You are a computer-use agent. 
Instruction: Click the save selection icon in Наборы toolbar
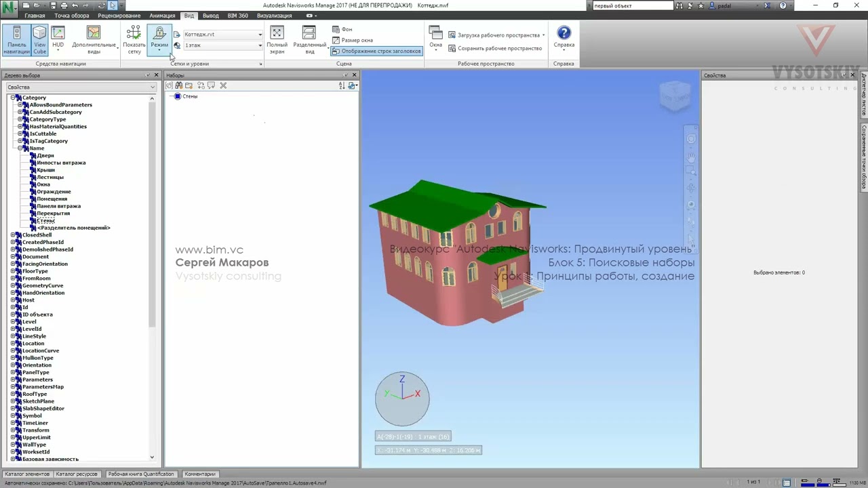(170, 86)
